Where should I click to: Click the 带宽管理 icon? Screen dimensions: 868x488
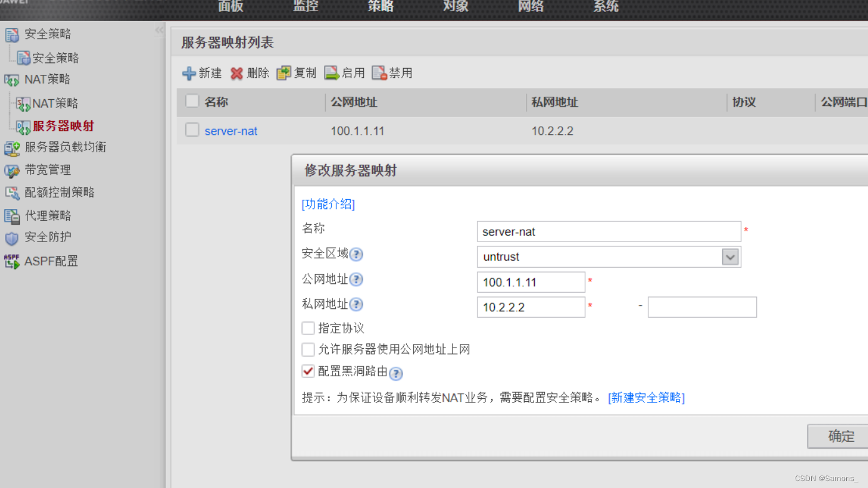click(12, 170)
